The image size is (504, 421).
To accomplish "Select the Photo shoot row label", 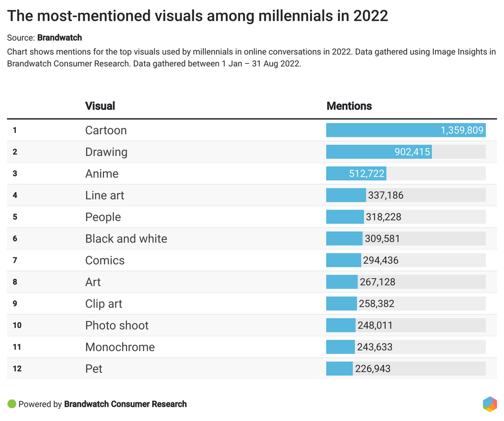I will coord(117,325).
